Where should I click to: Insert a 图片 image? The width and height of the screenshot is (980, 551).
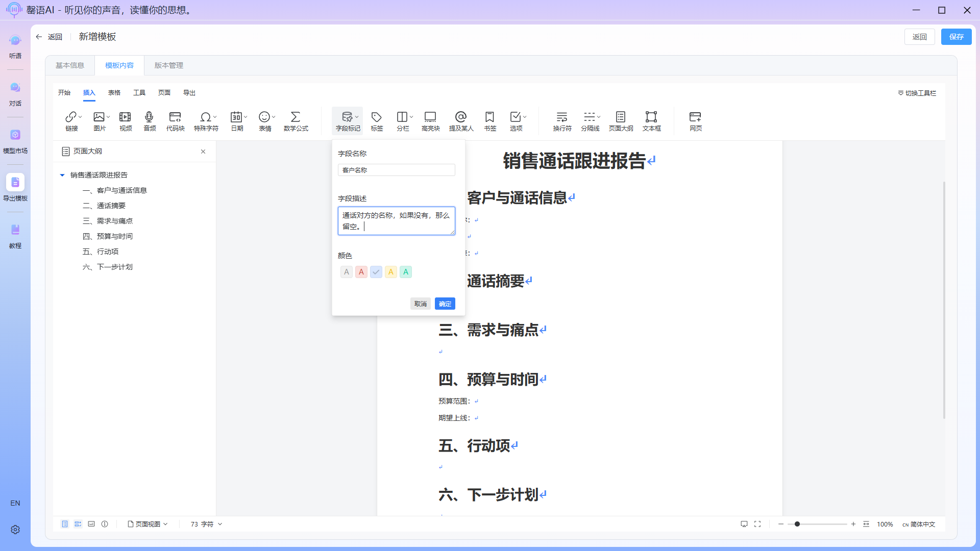(x=99, y=121)
